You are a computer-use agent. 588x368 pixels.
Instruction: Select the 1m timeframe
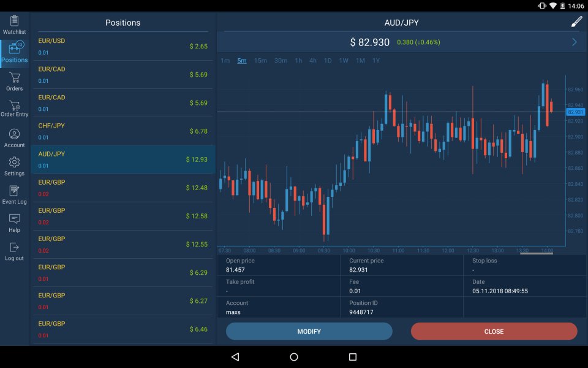point(225,61)
